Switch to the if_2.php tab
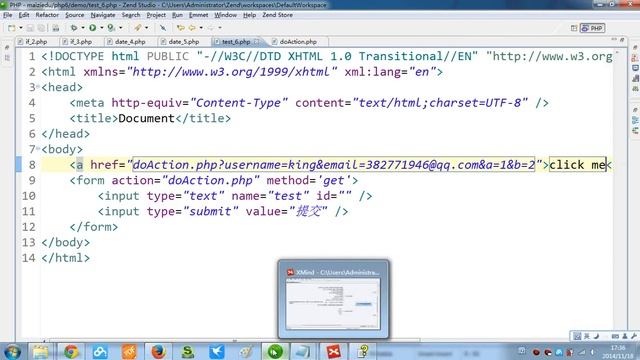 (x=36, y=42)
